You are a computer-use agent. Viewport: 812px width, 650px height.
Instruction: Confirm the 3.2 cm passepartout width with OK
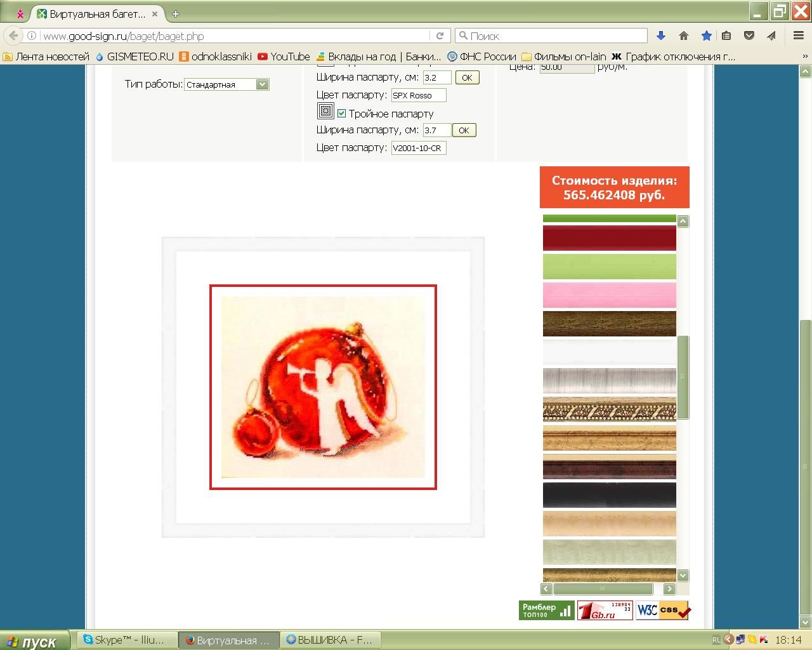click(467, 77)
